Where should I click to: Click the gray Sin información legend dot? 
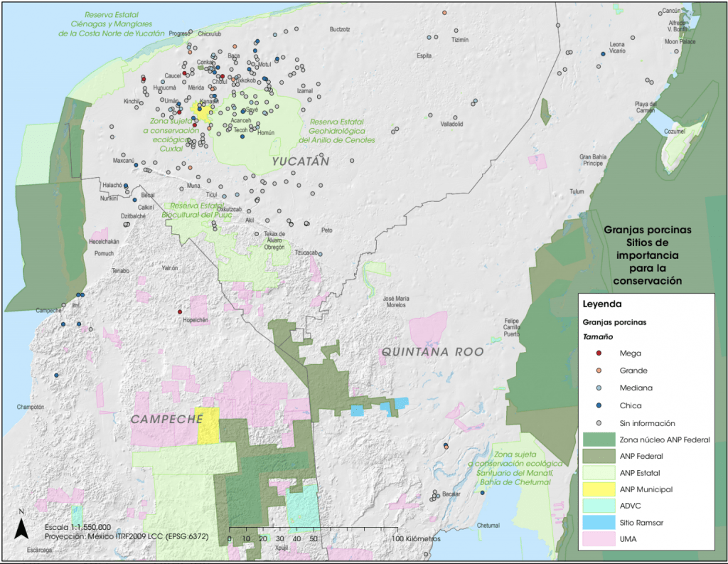coord(599,422)
